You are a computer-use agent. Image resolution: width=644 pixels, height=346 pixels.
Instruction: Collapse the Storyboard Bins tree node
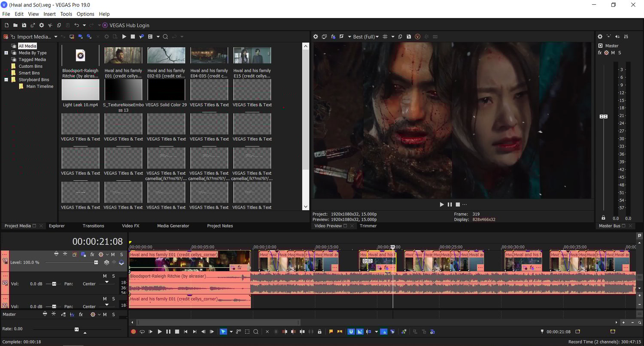point(6,80)
